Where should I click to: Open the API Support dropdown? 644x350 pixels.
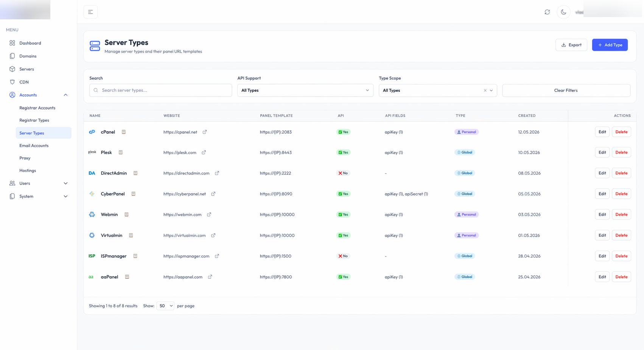point(305,91)
